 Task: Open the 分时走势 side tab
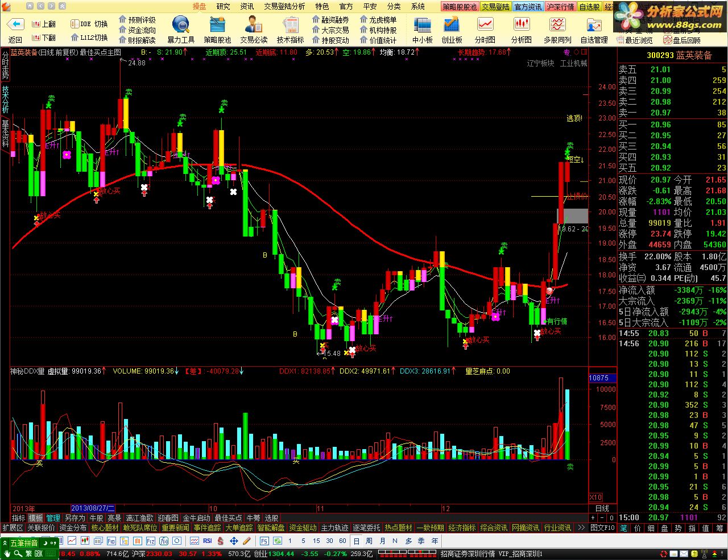pyautogui.click(x=5, y=66)
